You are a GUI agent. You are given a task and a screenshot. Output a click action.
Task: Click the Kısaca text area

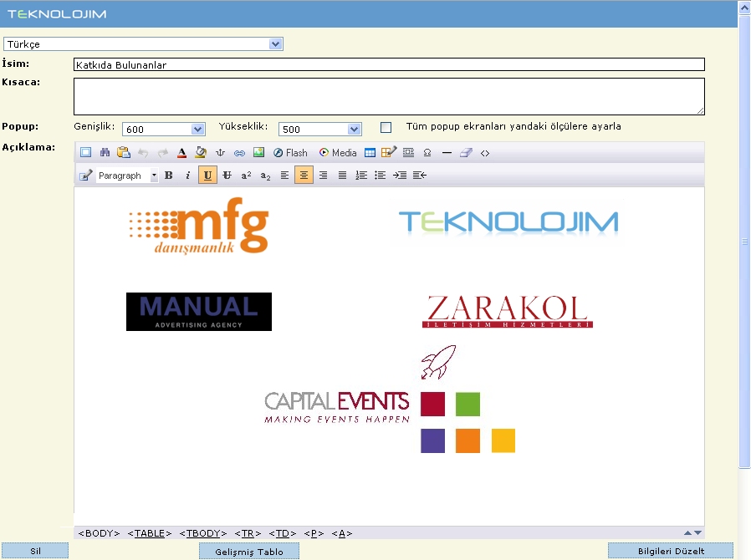point(389,97)
